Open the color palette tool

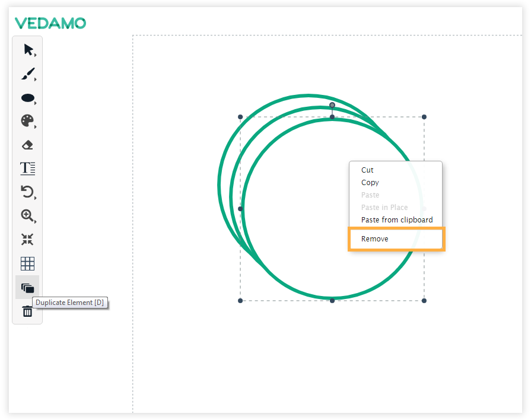[x=27, y=120]
